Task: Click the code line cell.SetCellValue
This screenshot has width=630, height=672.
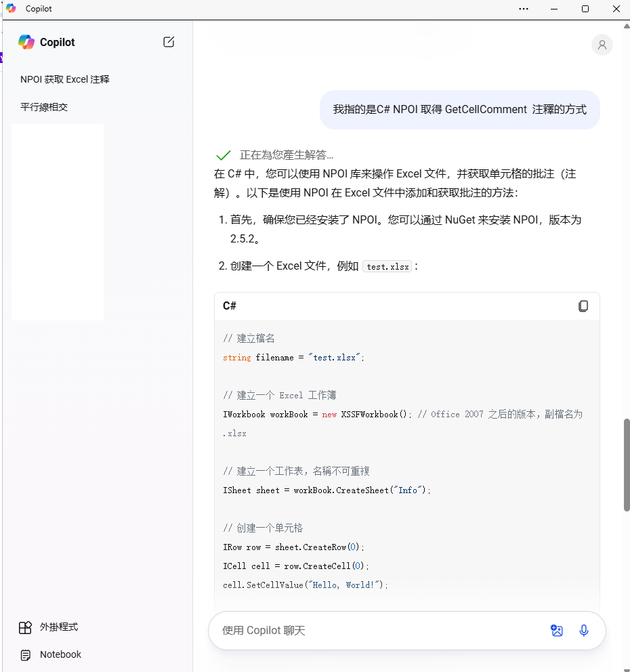Action: 305,585
